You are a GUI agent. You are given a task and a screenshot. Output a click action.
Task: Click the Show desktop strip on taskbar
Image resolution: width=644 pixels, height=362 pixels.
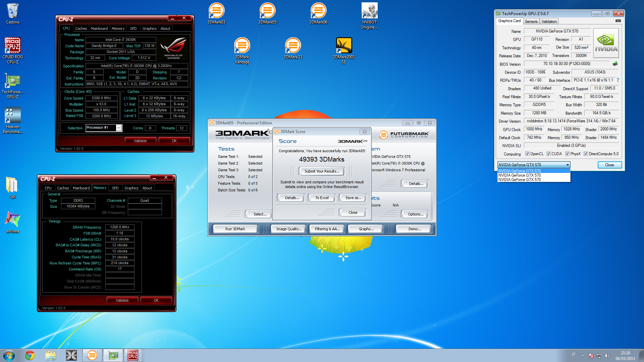(x=641, y=355)
